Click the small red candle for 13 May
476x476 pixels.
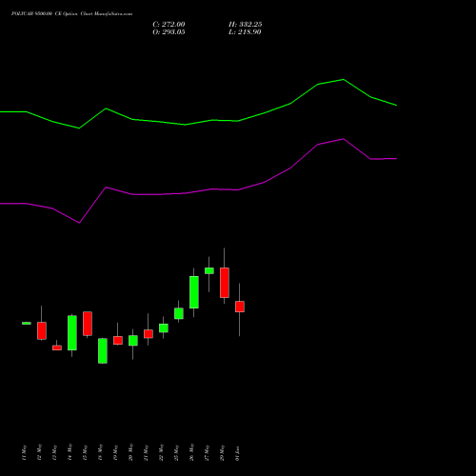click(57, 347)
